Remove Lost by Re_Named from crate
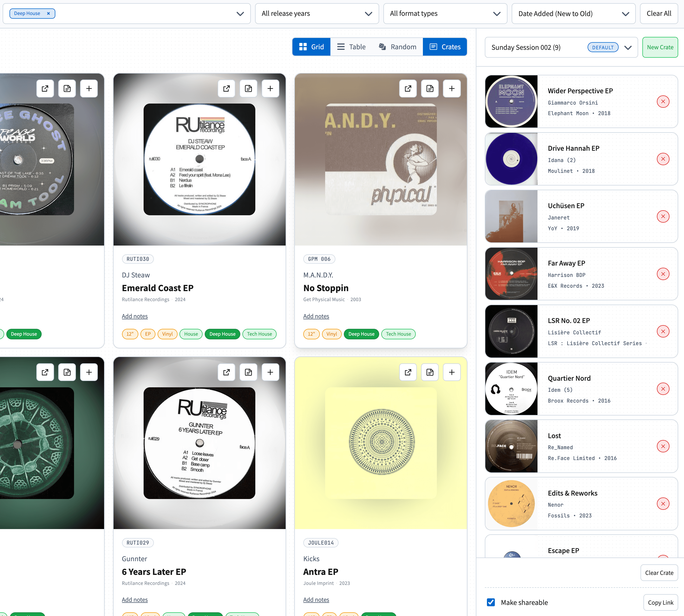This screenshot has width=684, height=616. (x=663, y=446)
